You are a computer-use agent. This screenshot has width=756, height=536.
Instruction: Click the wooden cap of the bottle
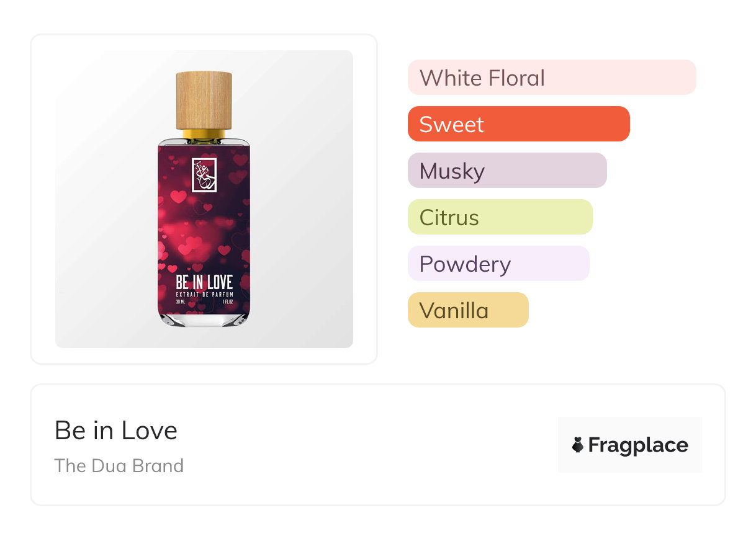point(204,99)
